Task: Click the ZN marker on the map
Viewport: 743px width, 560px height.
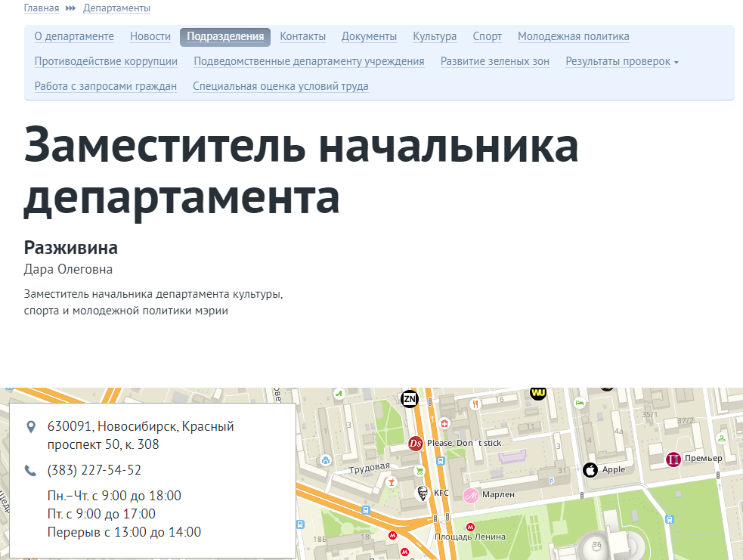Action: (x=410, y=399)
